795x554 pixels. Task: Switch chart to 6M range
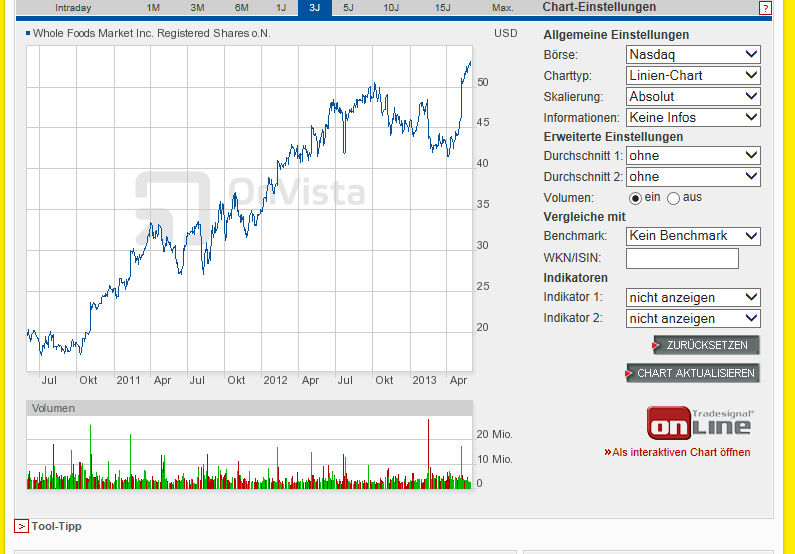[242, 8]
